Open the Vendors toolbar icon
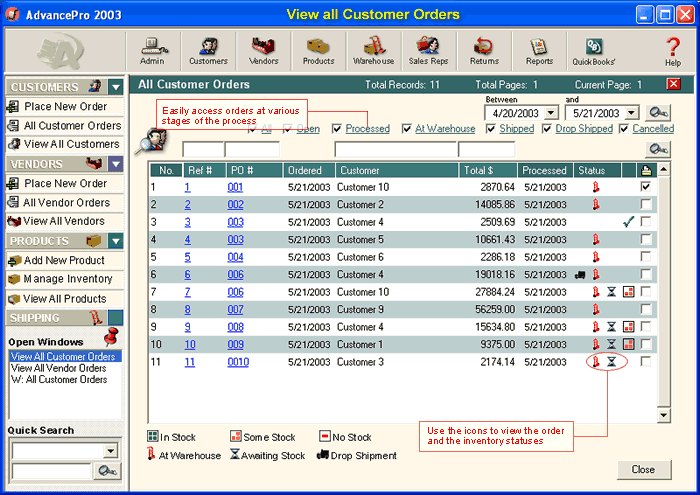700x495 pixels. point(263,51)
